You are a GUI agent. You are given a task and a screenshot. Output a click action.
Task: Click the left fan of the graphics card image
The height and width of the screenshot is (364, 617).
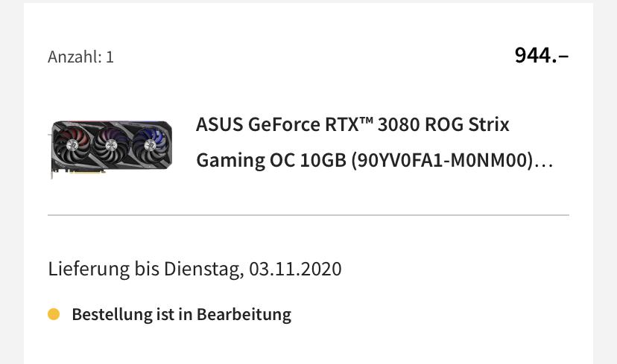click(x=71, y=144)
